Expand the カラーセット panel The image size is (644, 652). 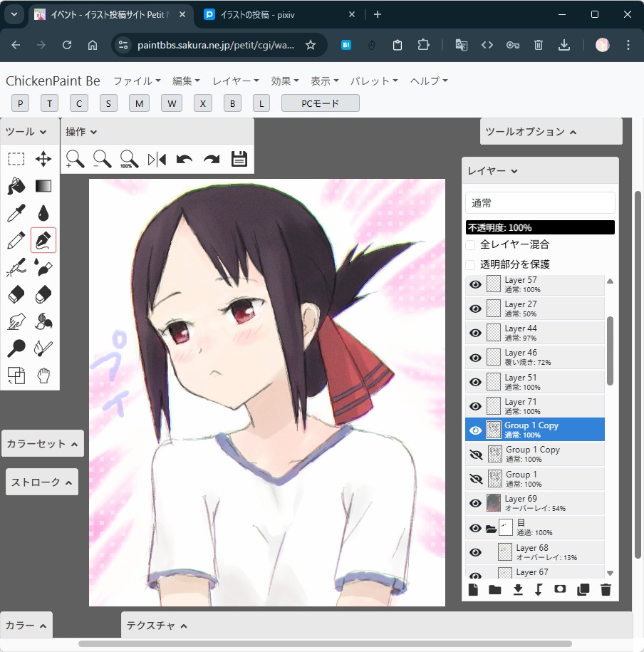[42, 443]
